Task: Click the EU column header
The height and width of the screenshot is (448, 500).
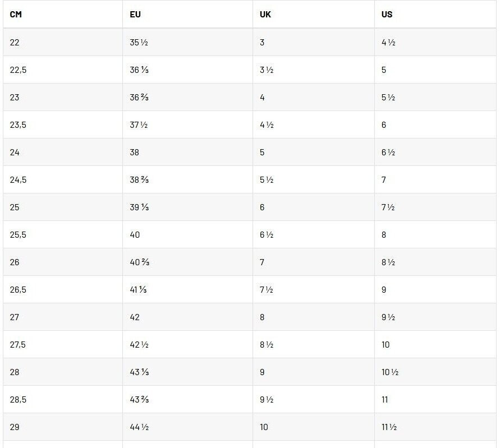Action: (135, 15)
